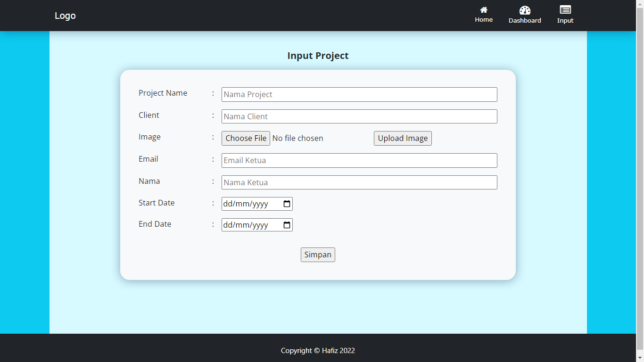Click "Copyright © Hafiz 2022" footer text
The image size is (644, 362).
pyautogui.click(x=318, y=351)
